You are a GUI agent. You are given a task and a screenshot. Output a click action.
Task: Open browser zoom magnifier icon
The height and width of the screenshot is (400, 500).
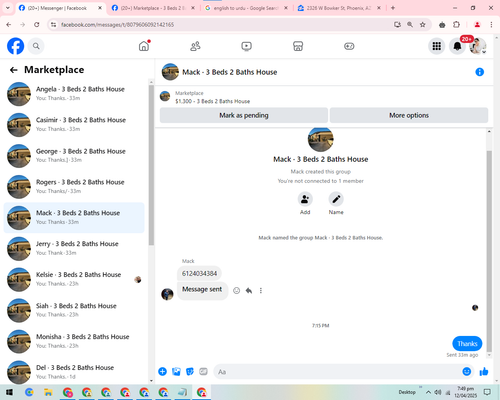(410, 25)
